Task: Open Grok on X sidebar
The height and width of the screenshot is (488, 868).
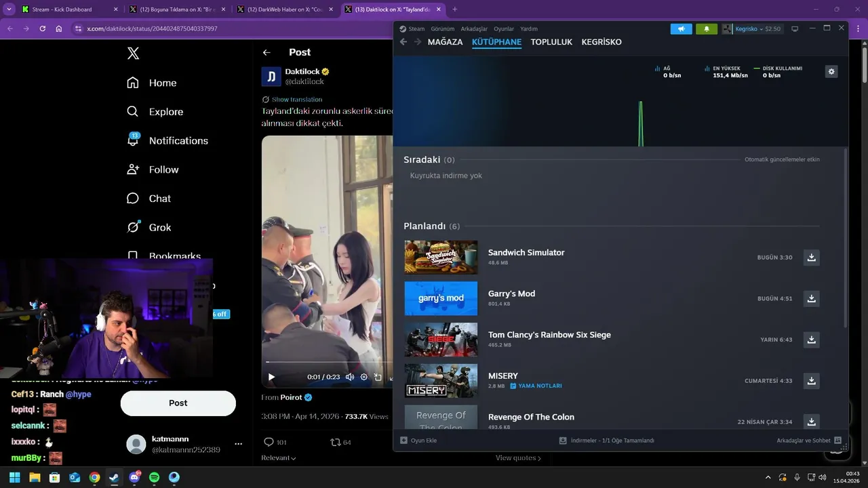Action: pos(149,228)
